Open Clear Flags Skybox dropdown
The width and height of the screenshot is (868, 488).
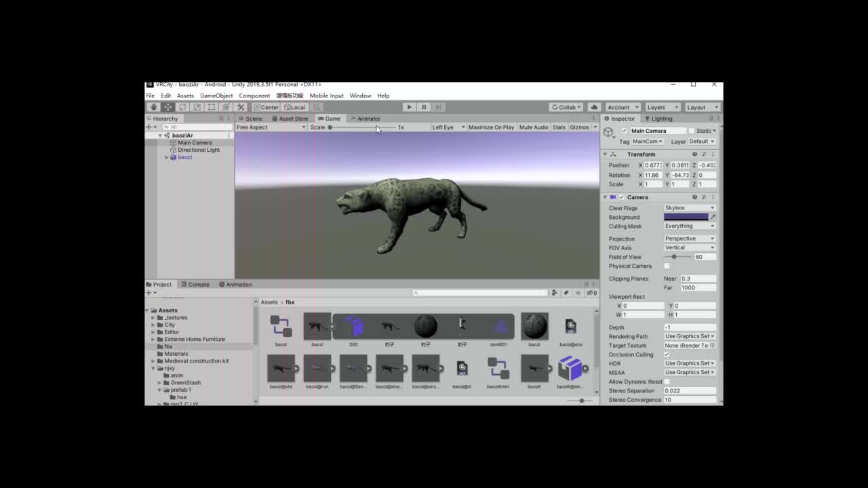[x=689, y=208]
